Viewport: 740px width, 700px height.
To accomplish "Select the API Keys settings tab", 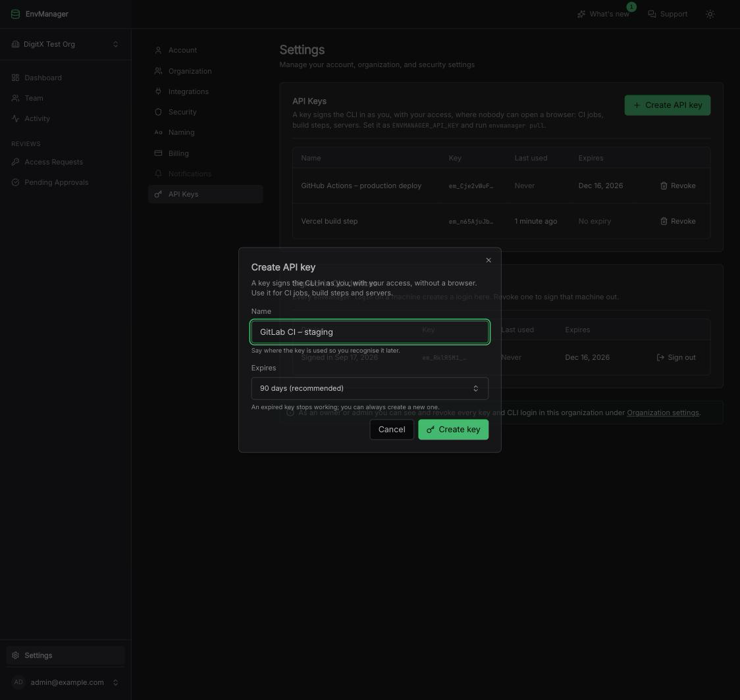I will pos(205,194).
